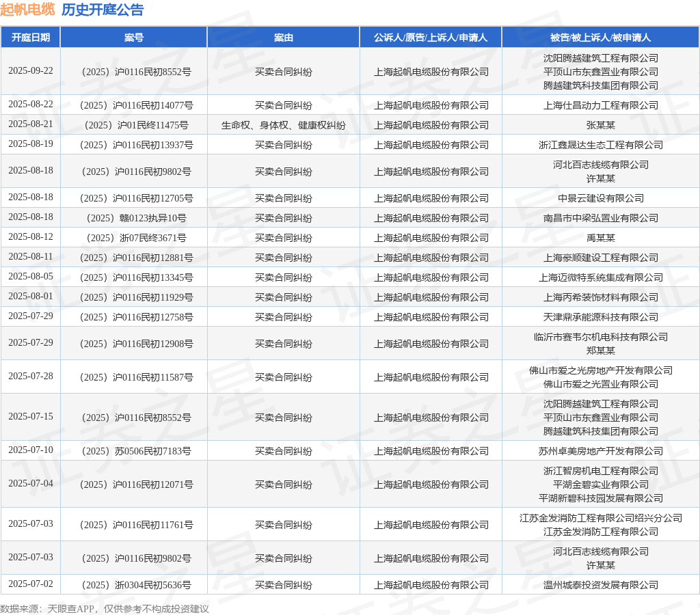Click case number 赣0123执异10号
The image size is (700, 615).
coord(136,218)
